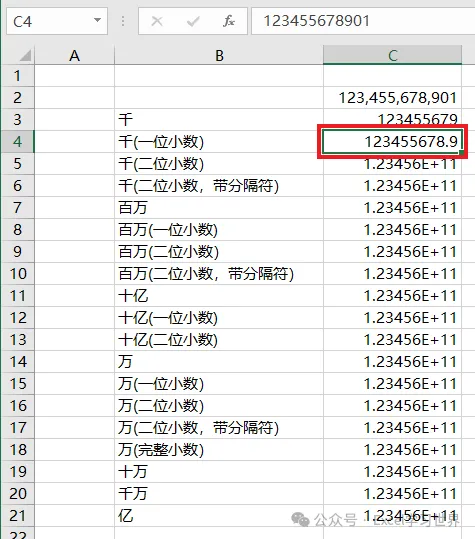This screenshot has height=539, width=475.
Task: Click the cell 千万 in row 20
Action: pyautogui.click(x=219, y=494)
